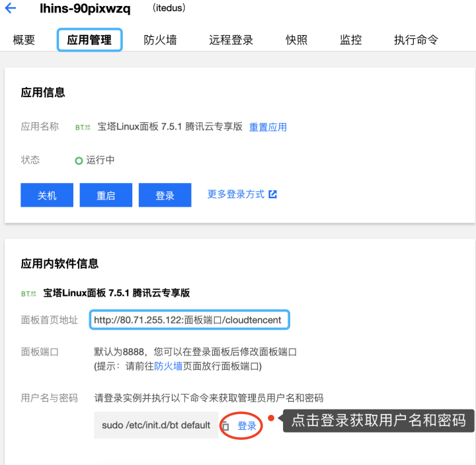476x465 pixels.
Task: Click the 关机 button
Action: [x=47, y=195]
